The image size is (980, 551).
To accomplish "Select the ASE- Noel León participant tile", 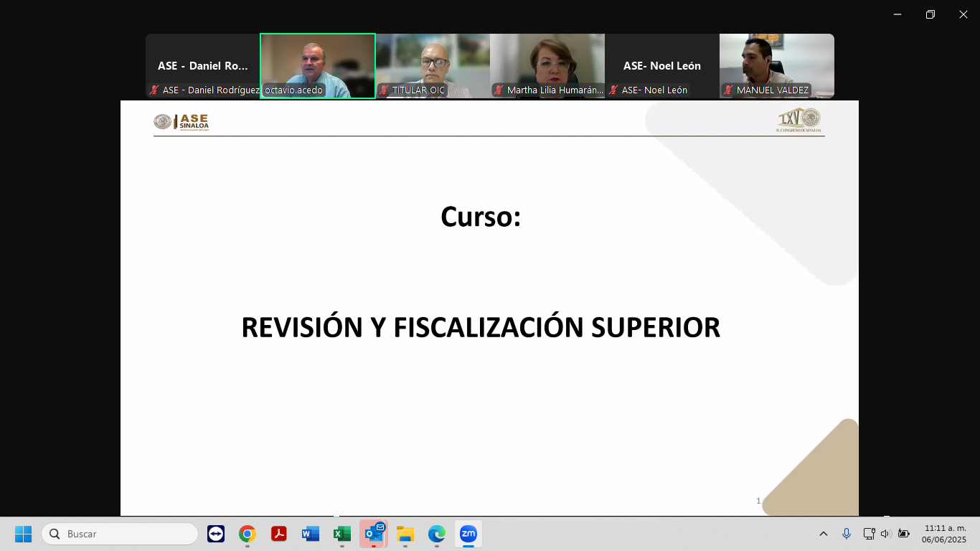I will click(x=662, y=65).
